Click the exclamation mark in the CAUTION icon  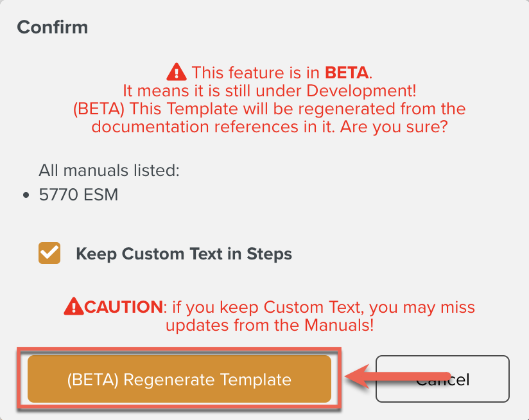pyautogui.click(x=75, y=308)
